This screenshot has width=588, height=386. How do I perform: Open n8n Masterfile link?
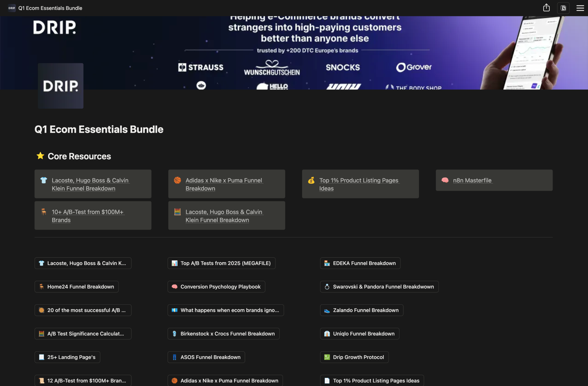(472, 181)
